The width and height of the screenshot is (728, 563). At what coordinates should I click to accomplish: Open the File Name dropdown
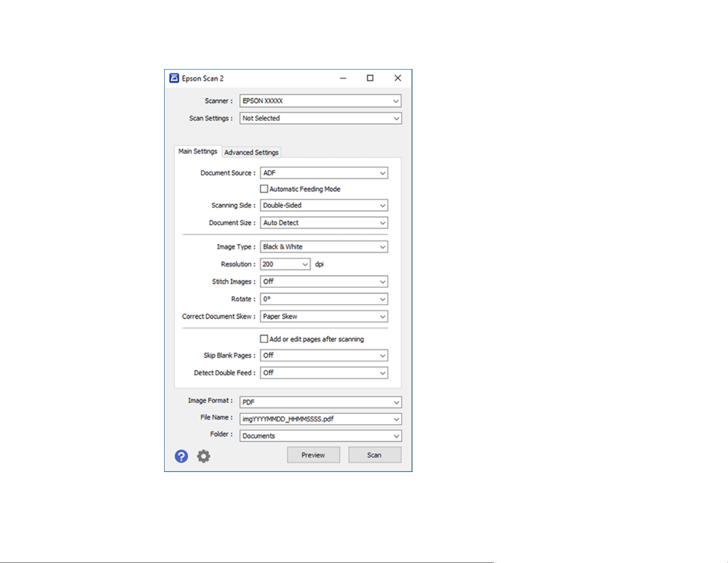320,419
